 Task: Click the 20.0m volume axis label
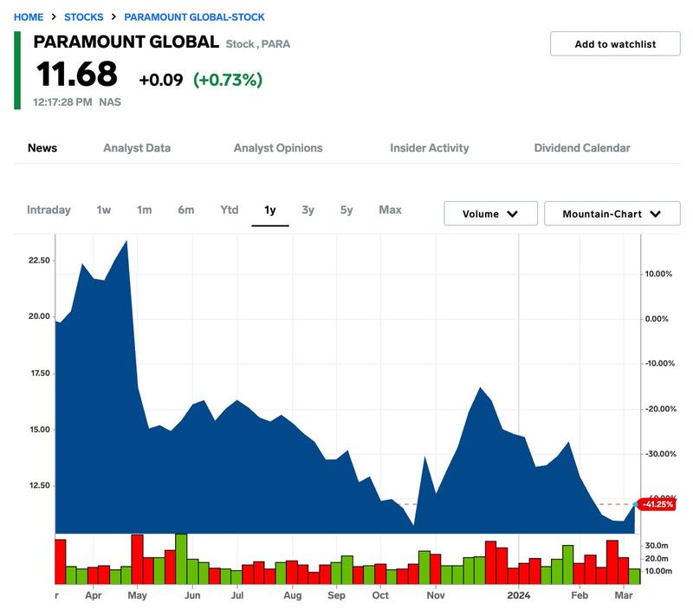(657, 559)
